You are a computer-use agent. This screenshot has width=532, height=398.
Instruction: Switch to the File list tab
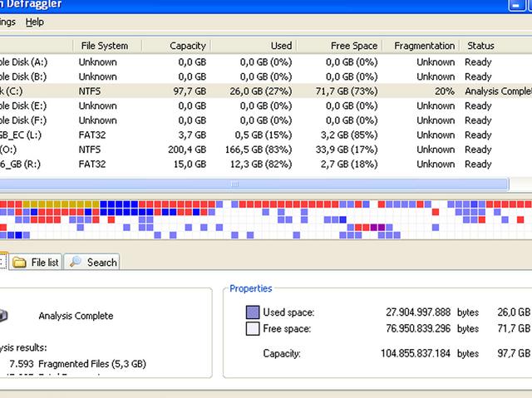[x=36, y=262]
